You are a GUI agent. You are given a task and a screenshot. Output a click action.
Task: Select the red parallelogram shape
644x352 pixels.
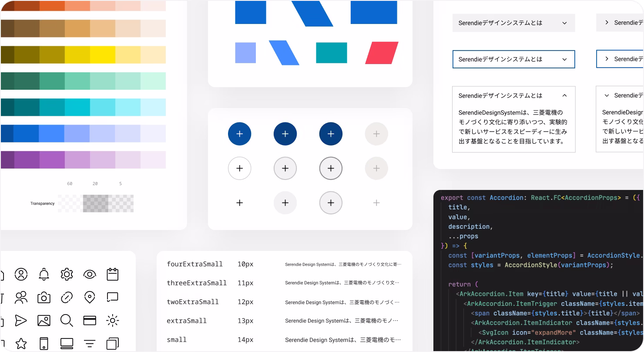point(382,53)
